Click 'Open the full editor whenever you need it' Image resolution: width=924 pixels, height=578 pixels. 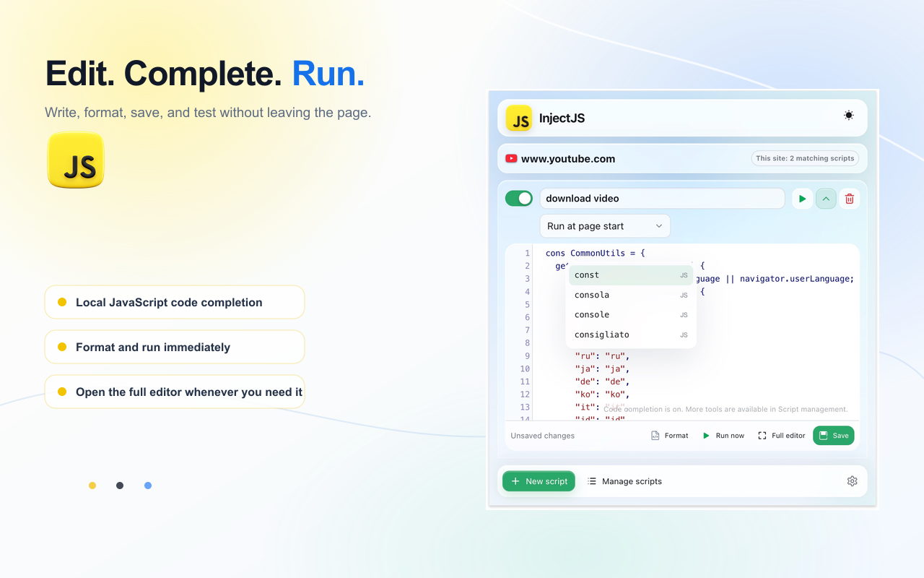175,392
